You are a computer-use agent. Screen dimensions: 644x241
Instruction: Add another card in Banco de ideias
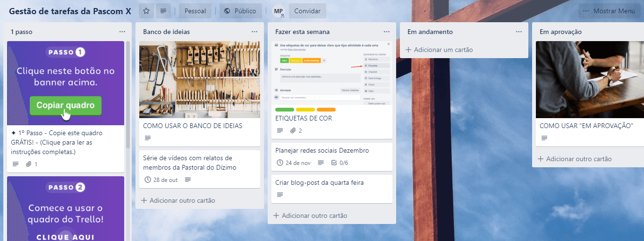178,200
